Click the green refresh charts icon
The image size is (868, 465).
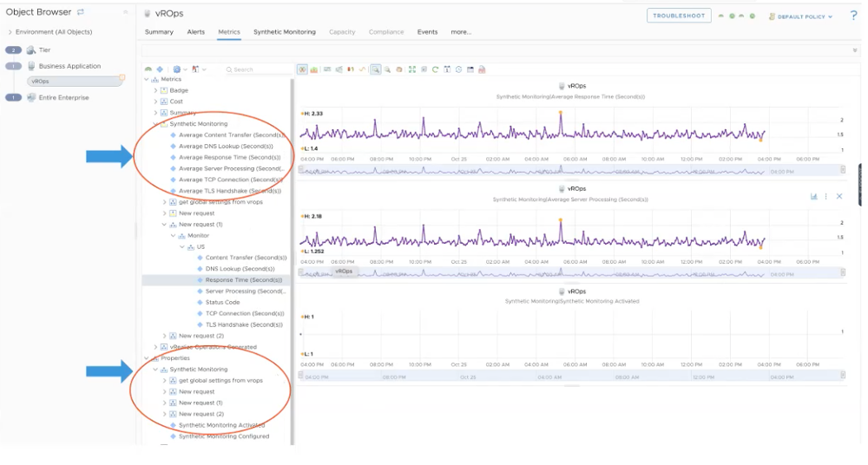coord(435,69)
